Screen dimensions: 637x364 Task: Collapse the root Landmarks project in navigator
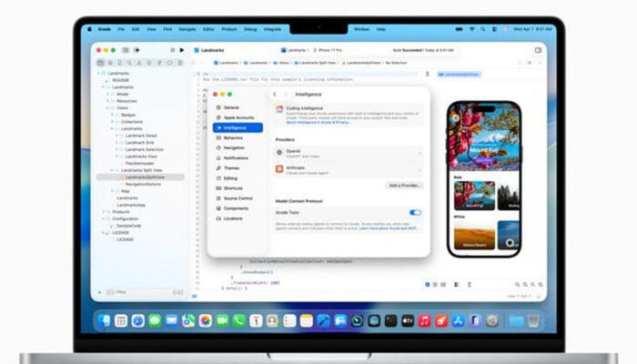point(98,73)
